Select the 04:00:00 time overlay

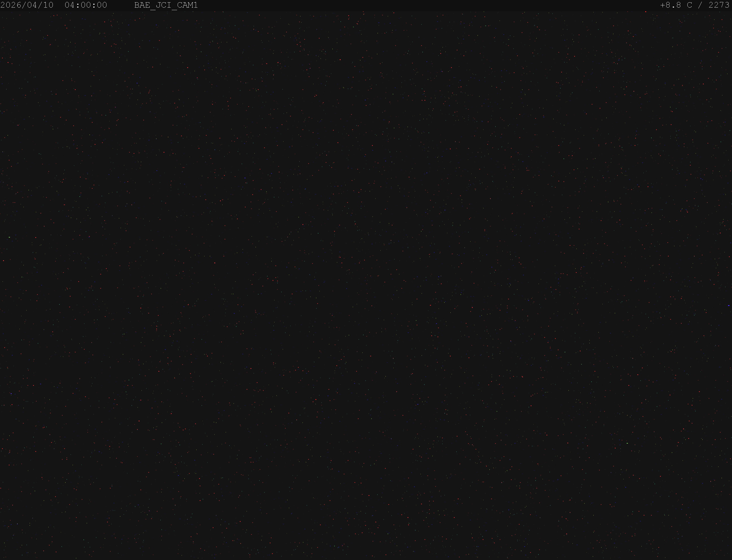point(86,5)
